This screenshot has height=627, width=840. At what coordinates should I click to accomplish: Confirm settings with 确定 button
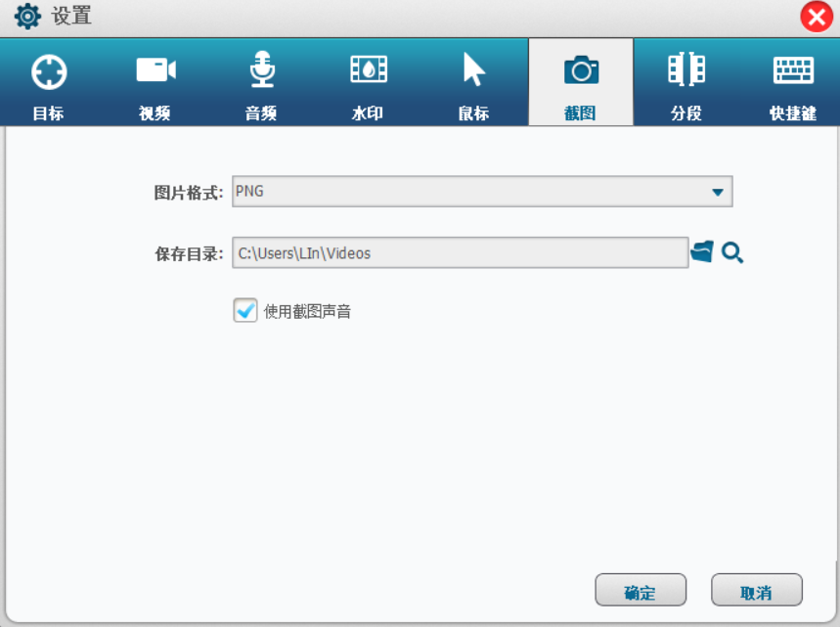coord(641,590)
